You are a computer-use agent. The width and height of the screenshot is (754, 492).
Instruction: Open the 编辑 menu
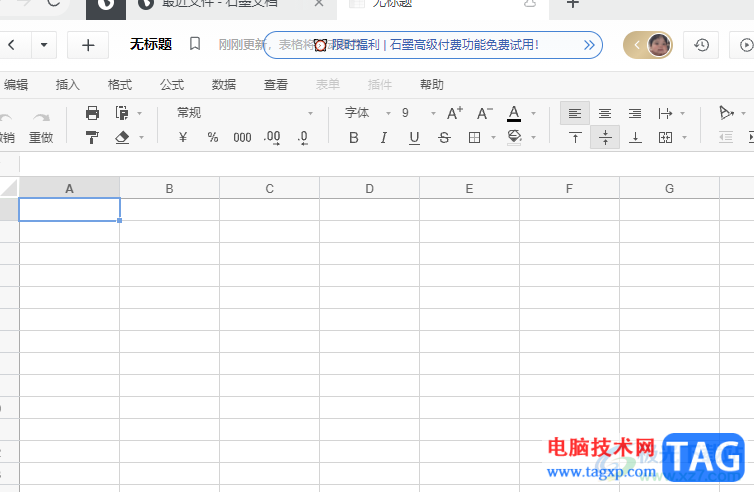coord(16,85)
